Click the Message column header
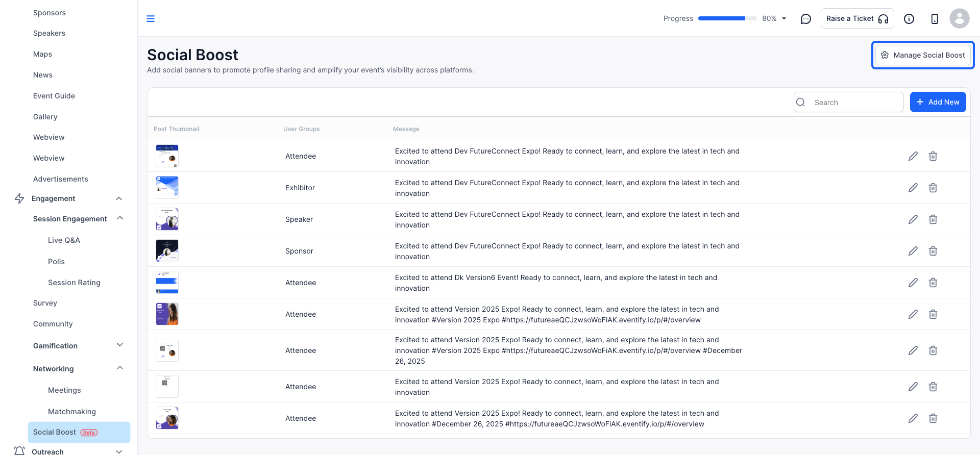The image size is (980, 455). pyautogui.click(x=406, y=129)
